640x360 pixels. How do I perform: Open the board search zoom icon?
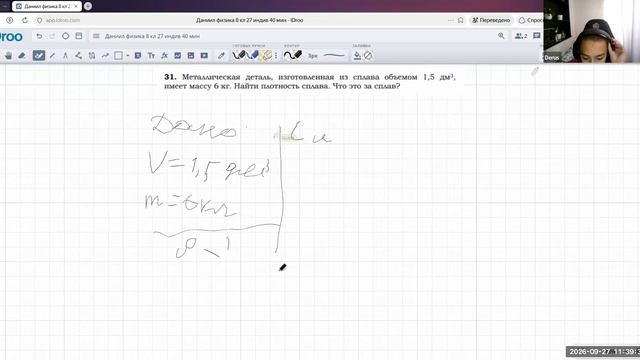(501, 36)
